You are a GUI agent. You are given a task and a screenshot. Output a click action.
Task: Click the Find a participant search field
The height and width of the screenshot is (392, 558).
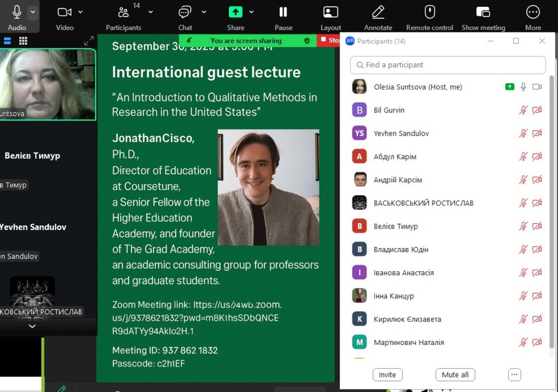pyautogui.click(x=447, y=65)
